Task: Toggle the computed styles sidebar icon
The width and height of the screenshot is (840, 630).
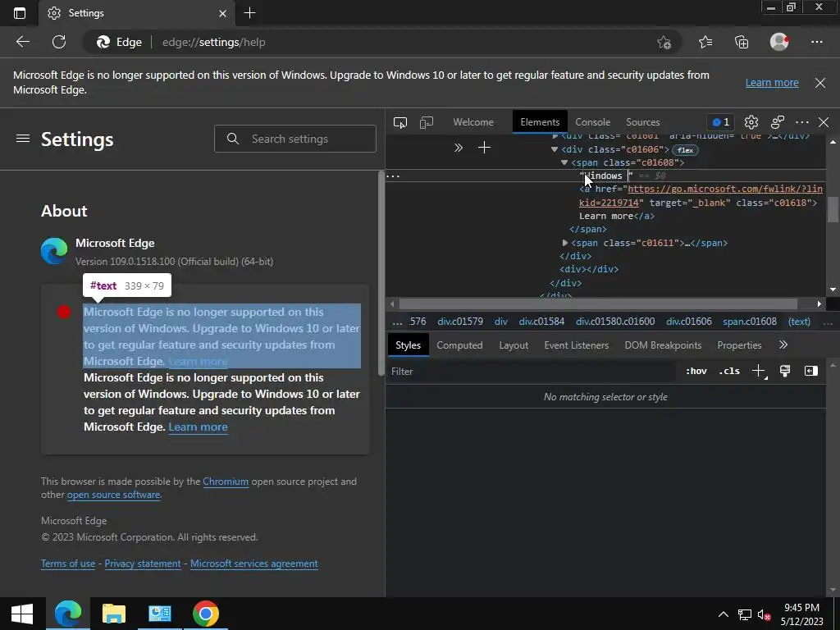Action: [811, 372]
